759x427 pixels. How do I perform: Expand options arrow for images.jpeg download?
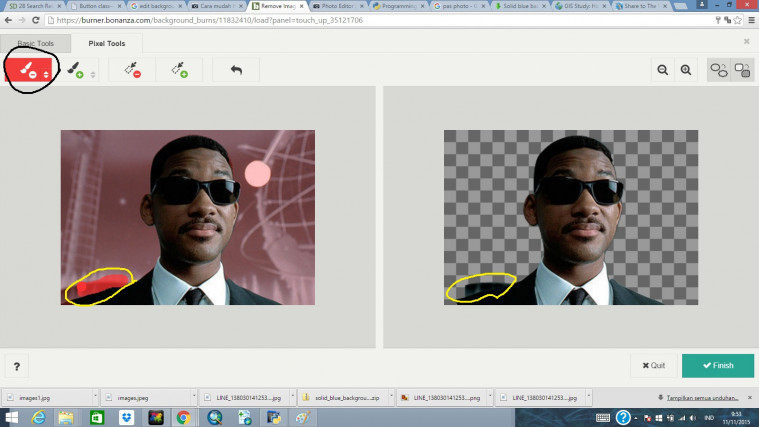pyautogui.click(x=194, y=396)
